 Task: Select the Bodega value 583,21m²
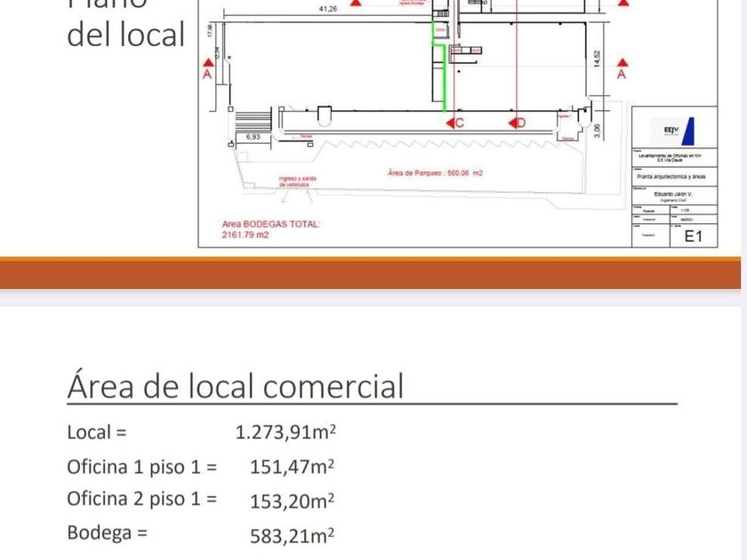pyautogui.click(x=293, y=535)
